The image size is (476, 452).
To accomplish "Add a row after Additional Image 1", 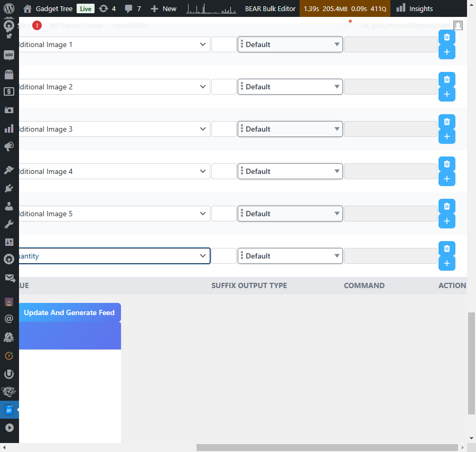I will (x=447, y=52).
